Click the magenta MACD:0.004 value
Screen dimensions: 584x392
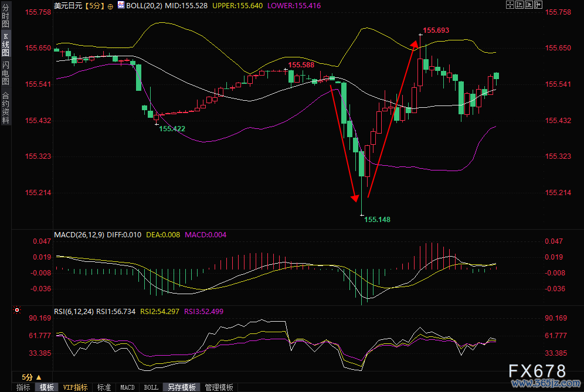[x=206, y=235]
